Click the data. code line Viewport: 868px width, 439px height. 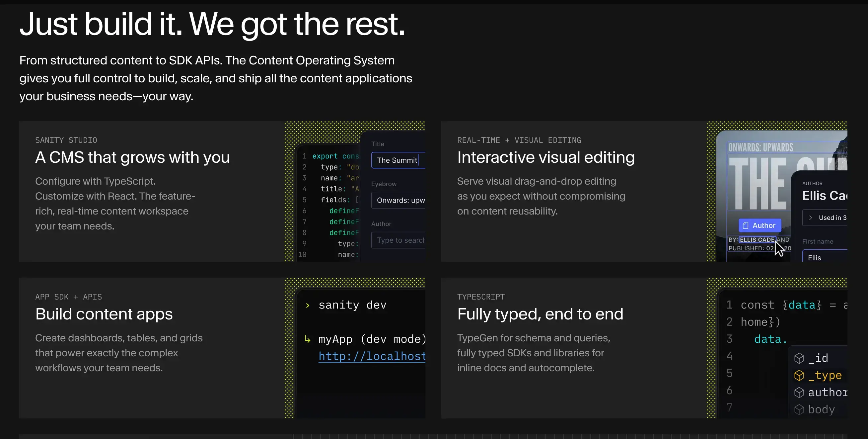771,339
